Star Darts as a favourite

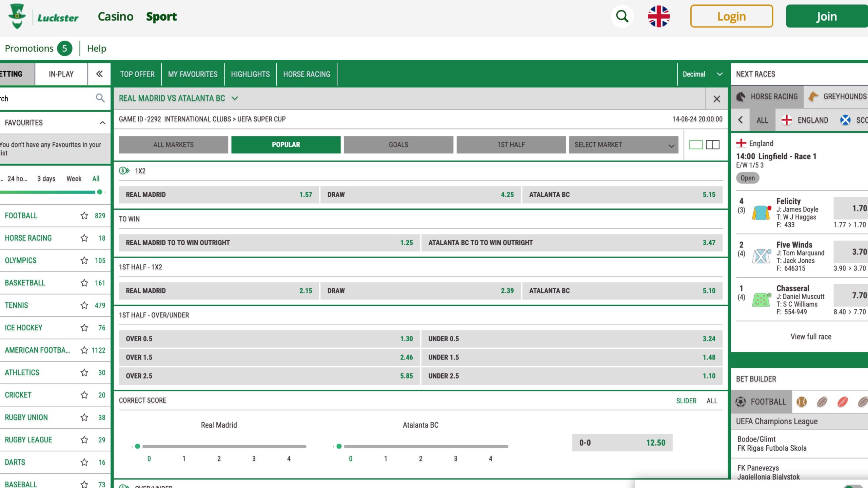click(x=84, y=462)
